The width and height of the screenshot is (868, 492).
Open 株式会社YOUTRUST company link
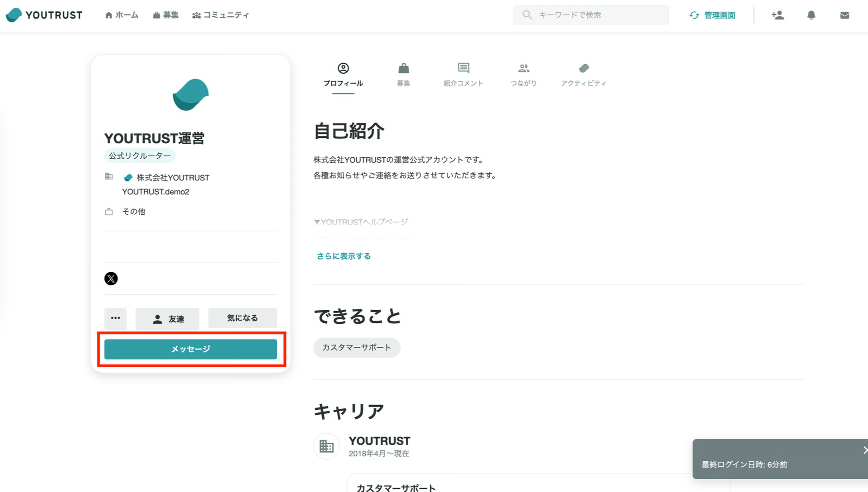click(x=166, y=178)
